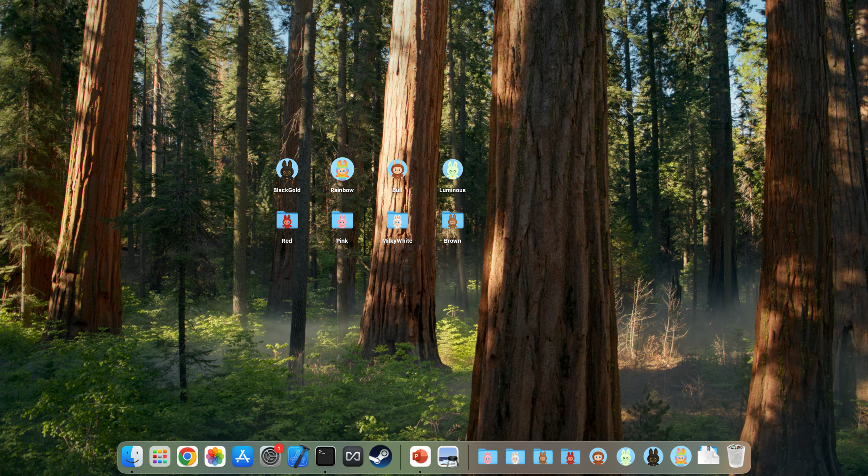The image size is (868, 476).
Task: Open Microsoft PowerPoint from the Dock
Action: [420, 457]
